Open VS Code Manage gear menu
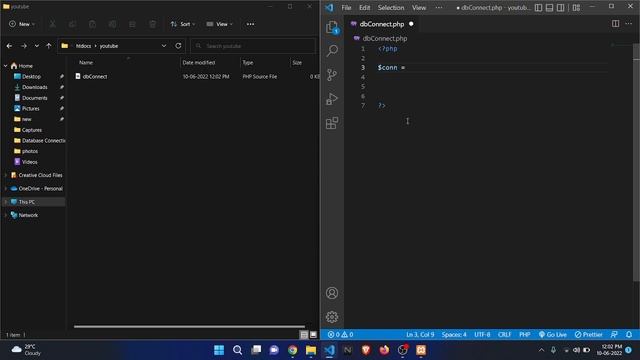The width and height of the screenshot is (640, 360). (x=332, y=317)
